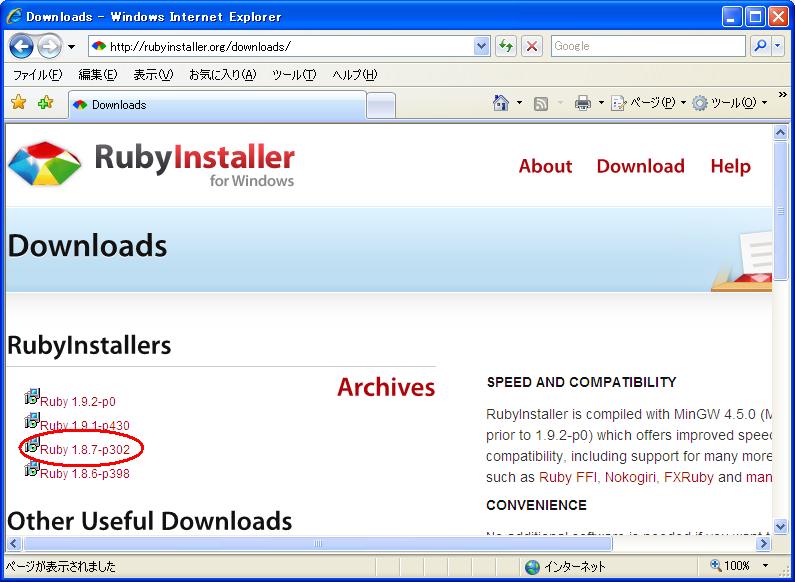Viewport: 795px width, 582px height.
Task: Click installer icon beside Ruby 1.9.2-p0
Action: point(32,396)
